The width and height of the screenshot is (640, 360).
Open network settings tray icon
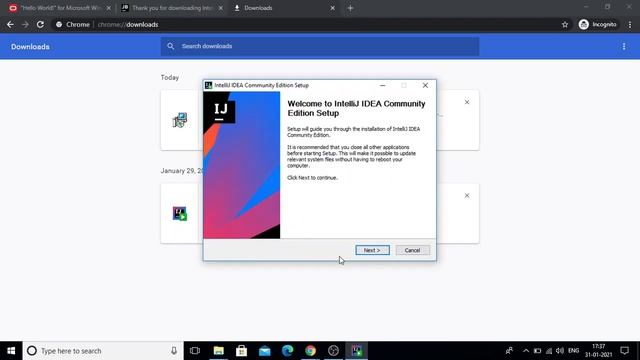click(x=549, y=351)
